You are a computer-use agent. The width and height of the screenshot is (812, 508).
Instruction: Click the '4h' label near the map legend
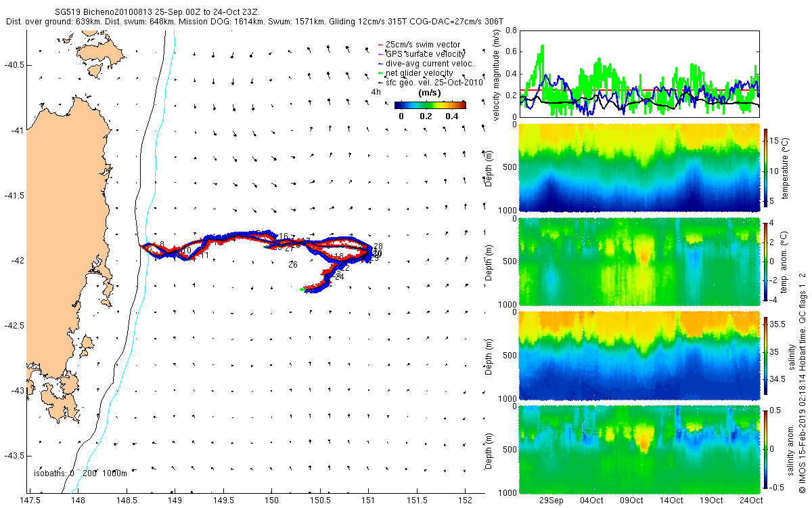tap(376, 92)
